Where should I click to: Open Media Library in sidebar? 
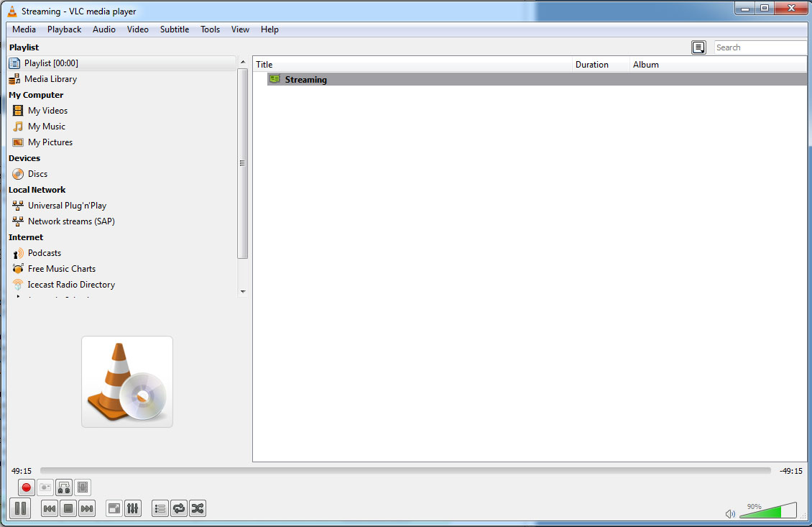point(121,79)
